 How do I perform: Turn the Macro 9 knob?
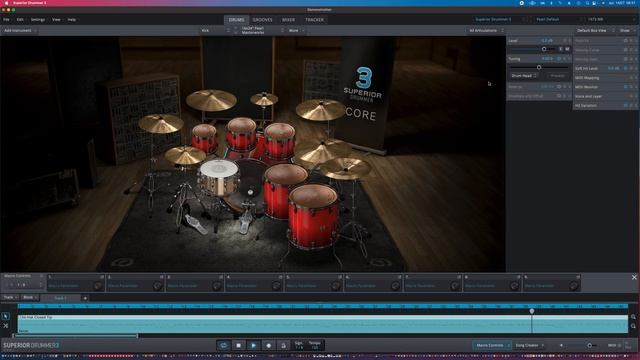(574, 286)
